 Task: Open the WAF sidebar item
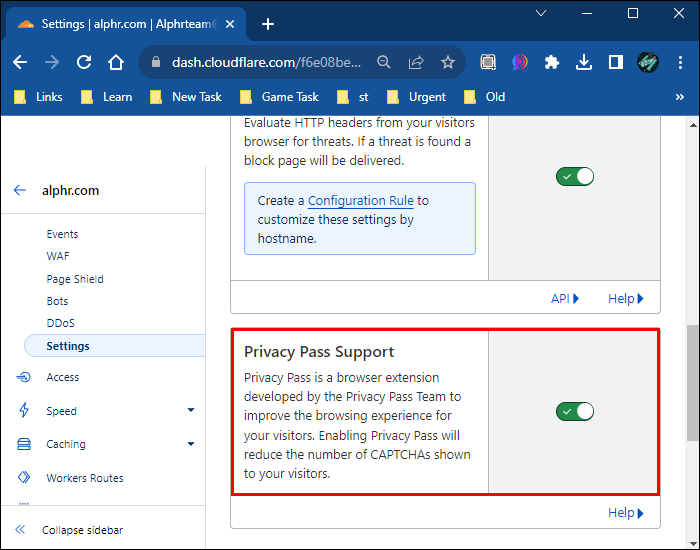coord(58,256)
